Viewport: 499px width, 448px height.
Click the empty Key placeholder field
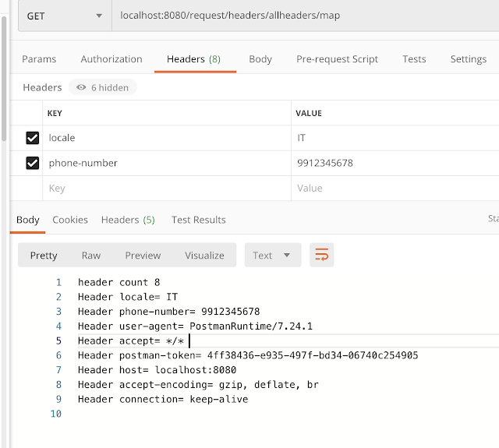tap(167, 189)
